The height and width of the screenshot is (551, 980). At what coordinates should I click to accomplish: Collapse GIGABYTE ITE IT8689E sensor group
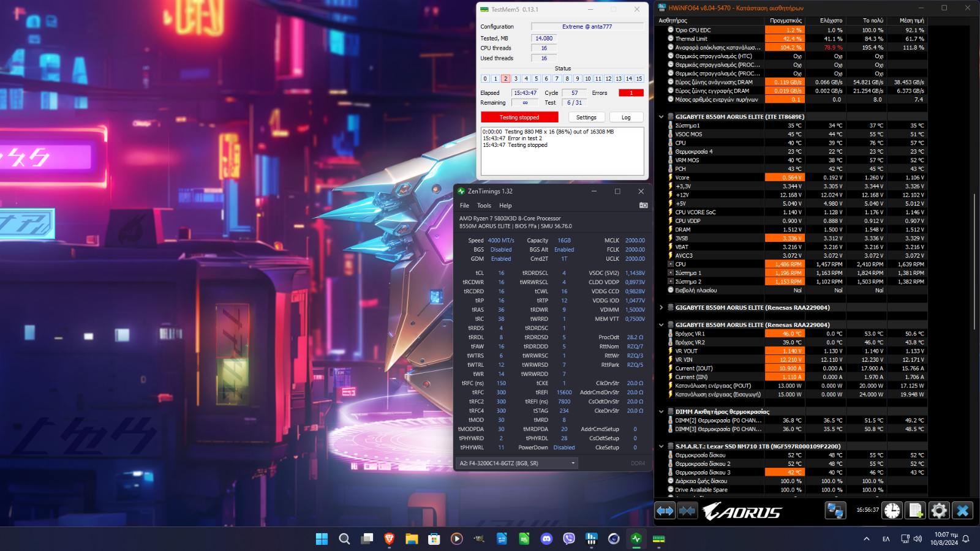tap(661, 117)
